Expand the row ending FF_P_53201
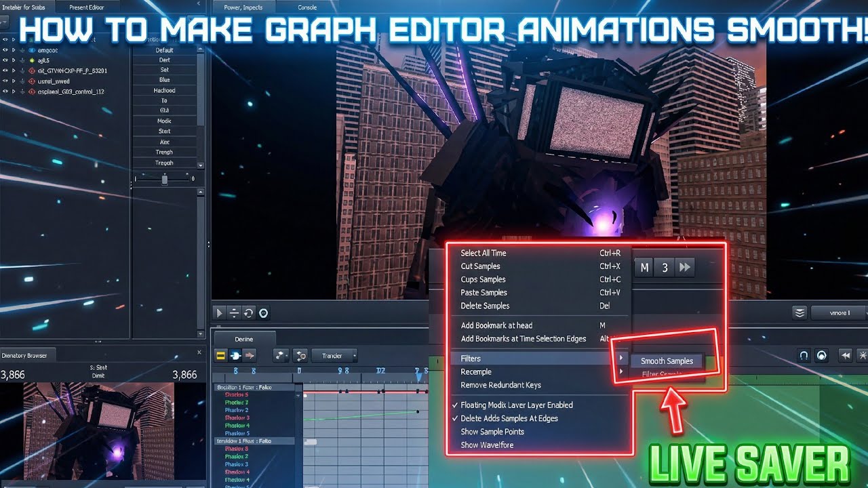 click(14, 70)
